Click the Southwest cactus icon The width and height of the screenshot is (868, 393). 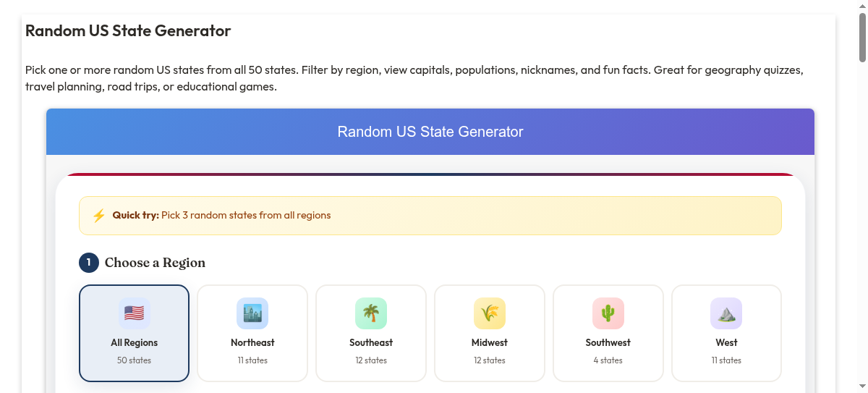tap(608, 313)
